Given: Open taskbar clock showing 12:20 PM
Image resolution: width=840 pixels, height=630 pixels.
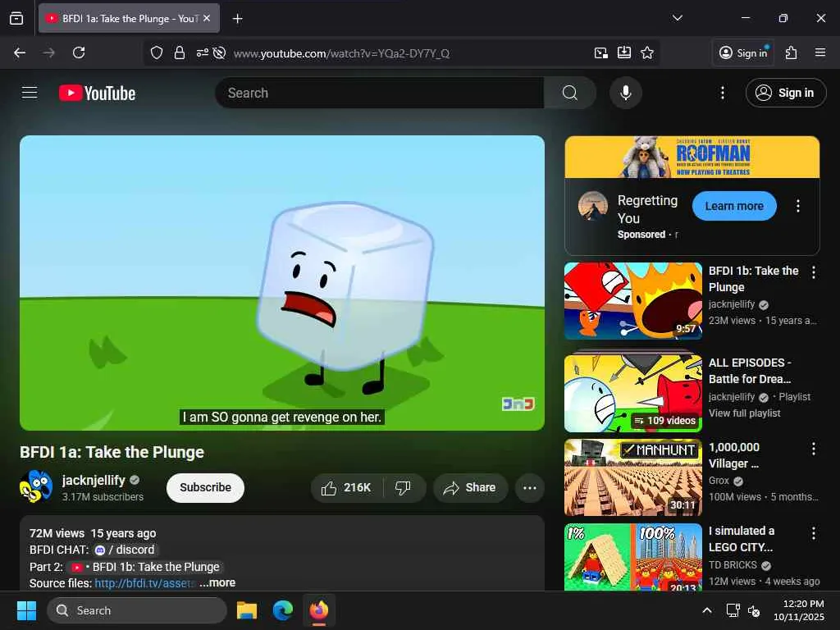Looking at the screenshot, I should 799,610.
